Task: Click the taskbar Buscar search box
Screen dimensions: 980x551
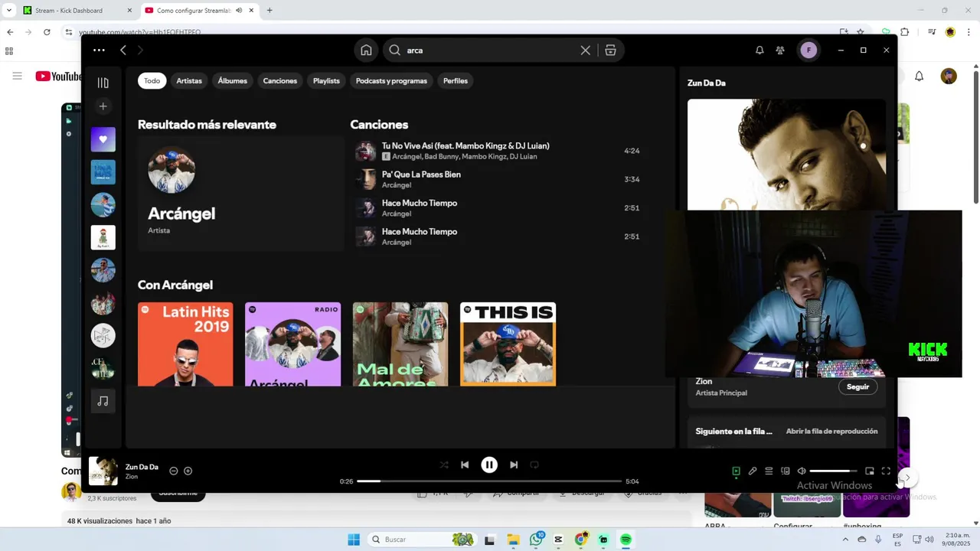Action: [422, 540]
